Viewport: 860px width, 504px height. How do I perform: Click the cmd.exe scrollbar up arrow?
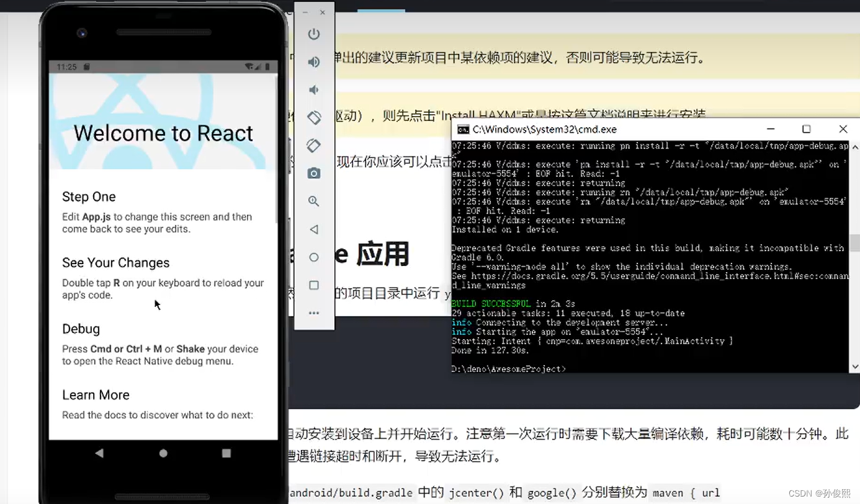pos(855,147)
